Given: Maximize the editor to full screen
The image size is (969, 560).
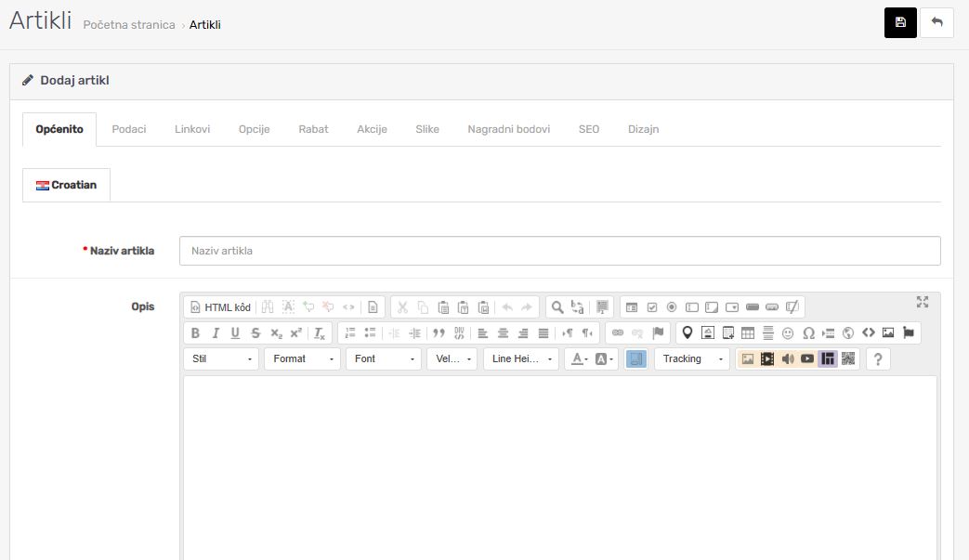Looking at the screenshot, I should point(923,302).
